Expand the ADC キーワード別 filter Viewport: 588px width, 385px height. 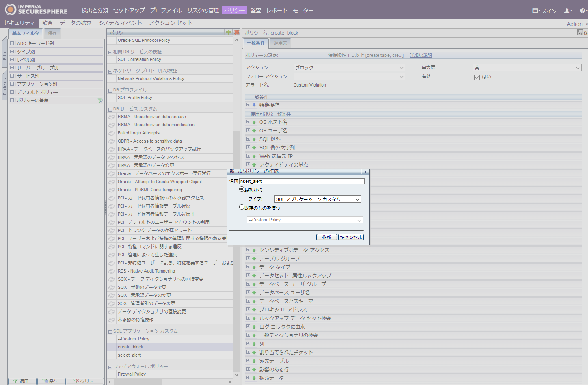[x=12, y=43]
